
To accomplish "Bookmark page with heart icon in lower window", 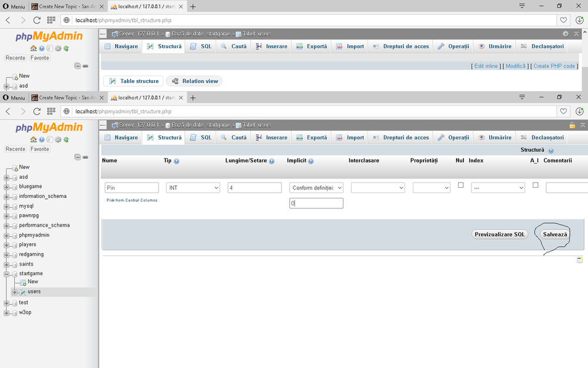I will click(563, 111).
